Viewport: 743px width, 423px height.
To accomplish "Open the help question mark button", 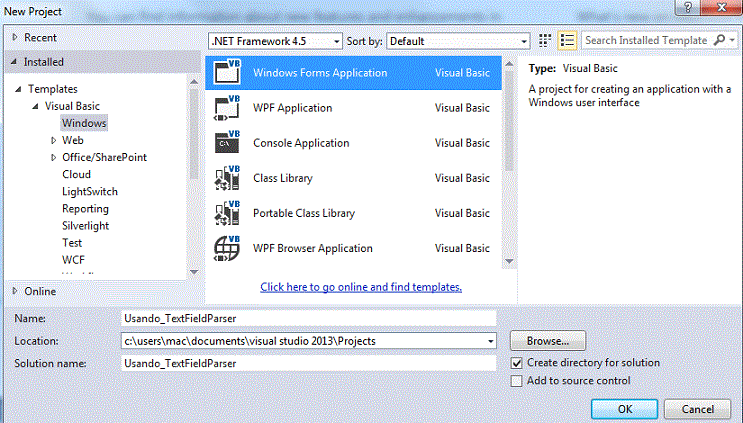I will [688, 7].
